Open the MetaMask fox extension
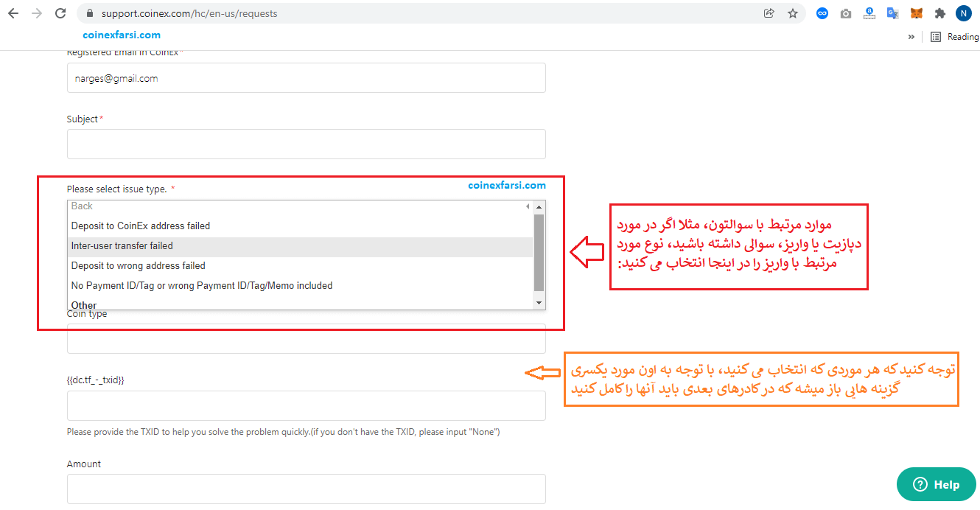980x510 pixels. 916,13
